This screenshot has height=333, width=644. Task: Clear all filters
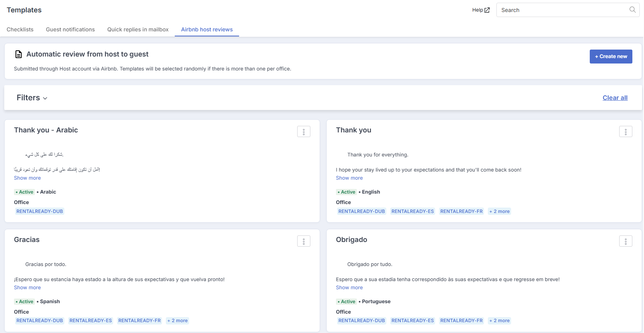pos(615,98)
